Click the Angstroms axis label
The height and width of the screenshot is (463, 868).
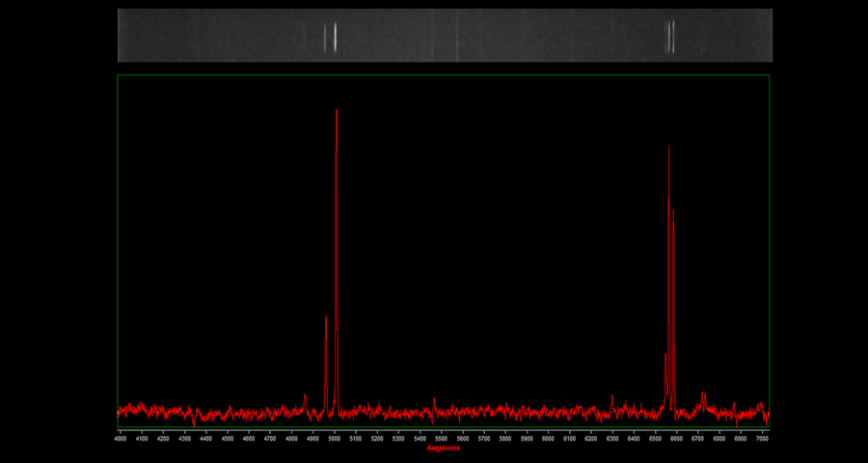(x=443, y=448)
